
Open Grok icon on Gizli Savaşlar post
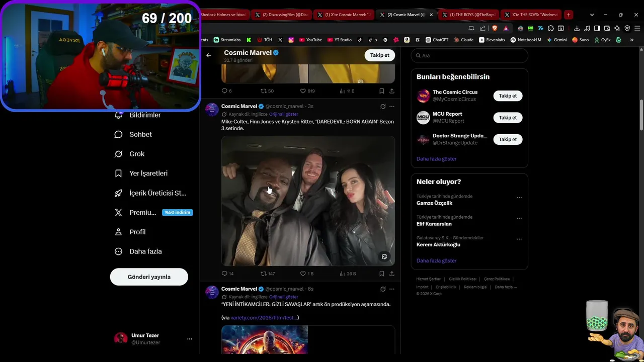coord(383,289)
